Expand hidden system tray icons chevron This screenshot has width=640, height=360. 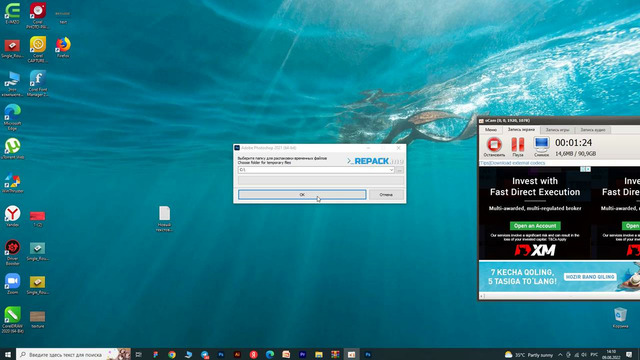560,354
